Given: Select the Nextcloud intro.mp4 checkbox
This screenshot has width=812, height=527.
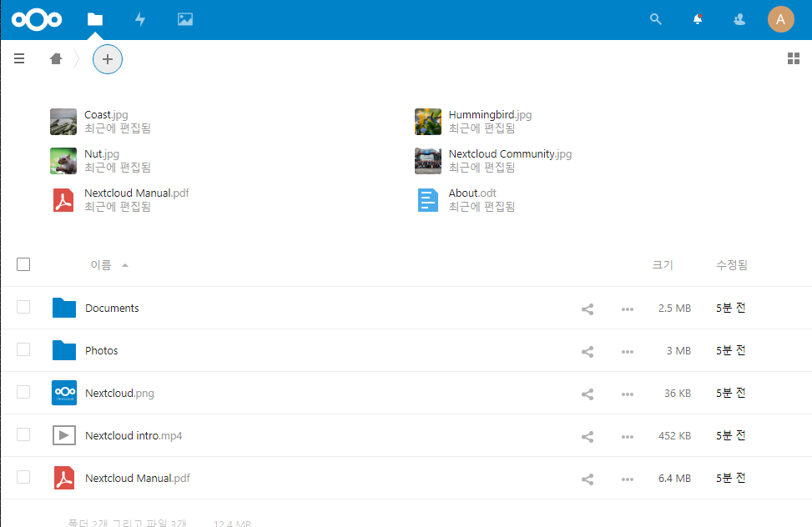Looking at the screenshot, I should pyautogui.click(x=23, y=434).
